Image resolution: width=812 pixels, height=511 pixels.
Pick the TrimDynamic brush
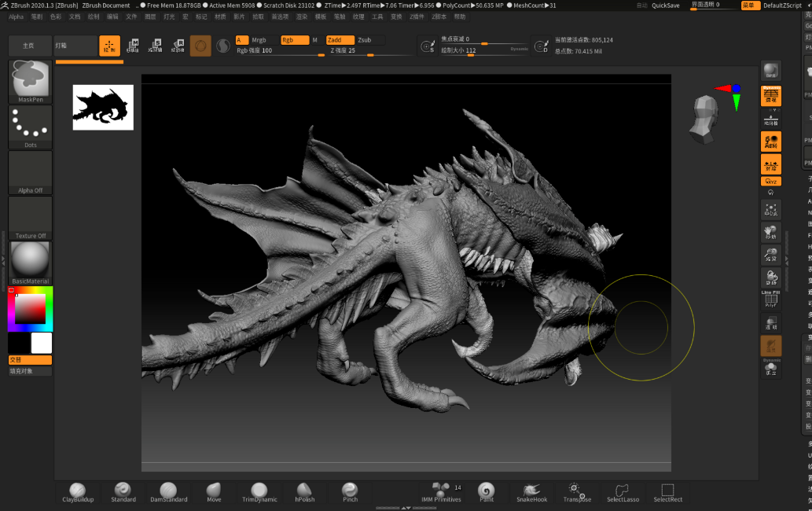click(x=259, y=491)
